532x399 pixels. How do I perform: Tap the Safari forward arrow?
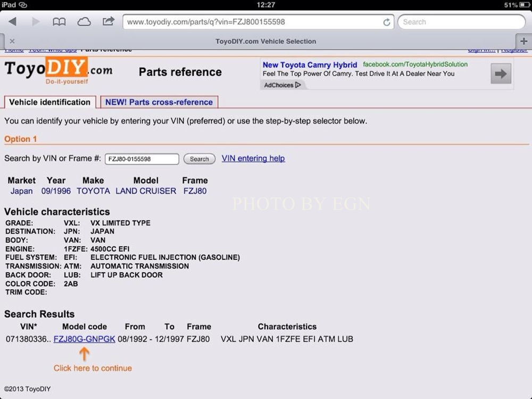coord(36,22)
